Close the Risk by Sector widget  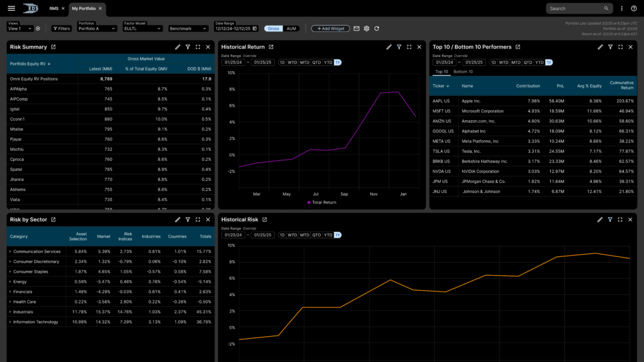tap(208, 220)
